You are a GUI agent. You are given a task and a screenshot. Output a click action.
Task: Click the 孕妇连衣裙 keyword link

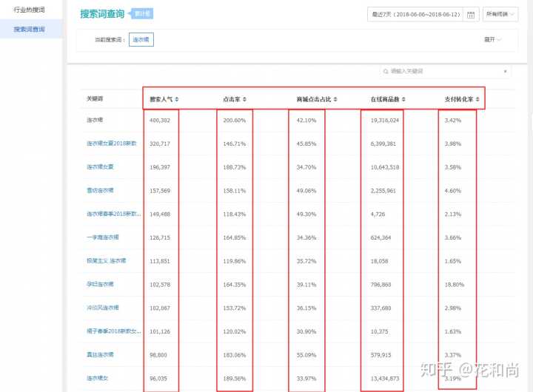(x=101, y=284)
